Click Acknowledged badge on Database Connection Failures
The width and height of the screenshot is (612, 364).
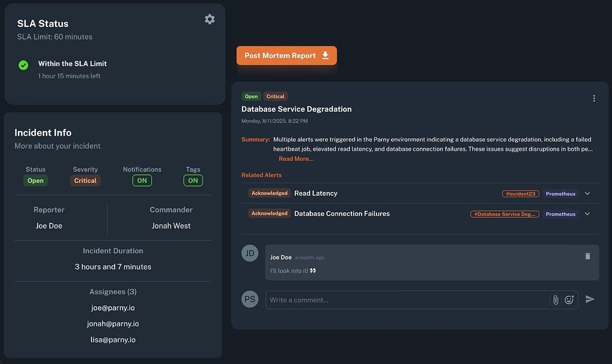(270, 213)
